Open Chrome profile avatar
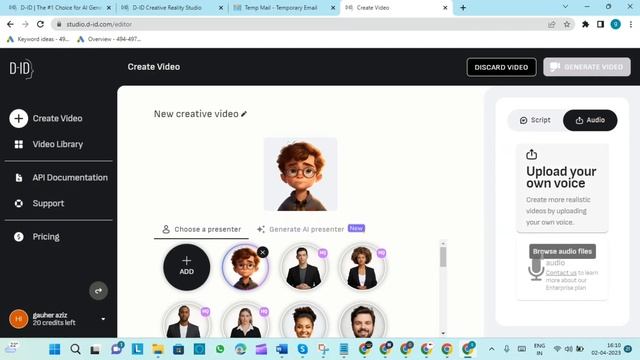Screen dimensions: 640x360 616,24
